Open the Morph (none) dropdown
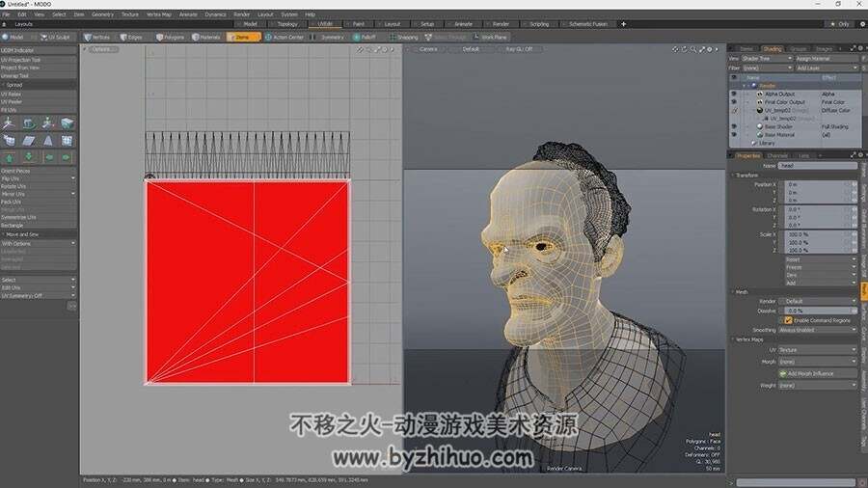 point(818,362)
